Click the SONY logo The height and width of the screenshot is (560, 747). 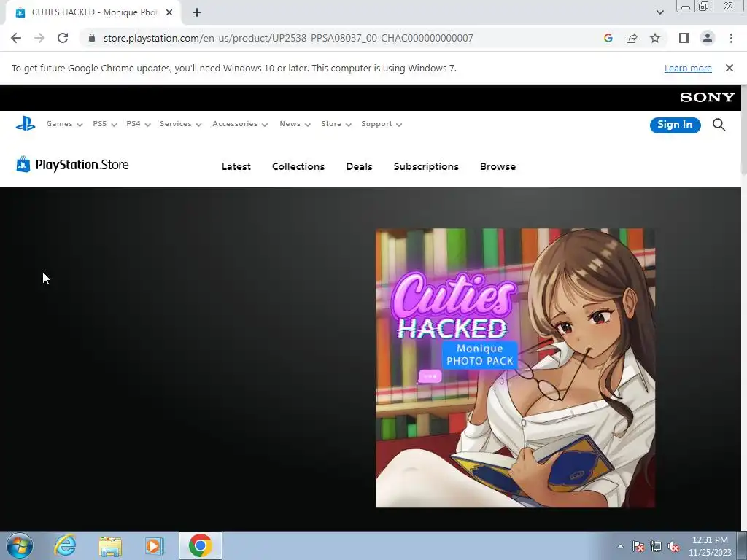click(x=708, y=98)
